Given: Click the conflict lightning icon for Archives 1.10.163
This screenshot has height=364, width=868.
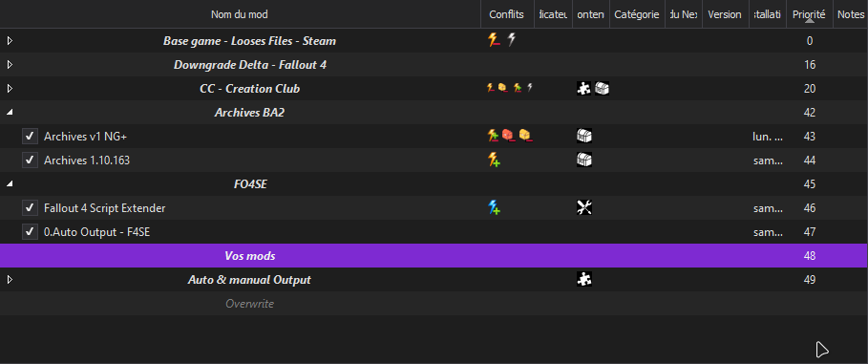Looking at the screenshot, I should pos(494,161).
